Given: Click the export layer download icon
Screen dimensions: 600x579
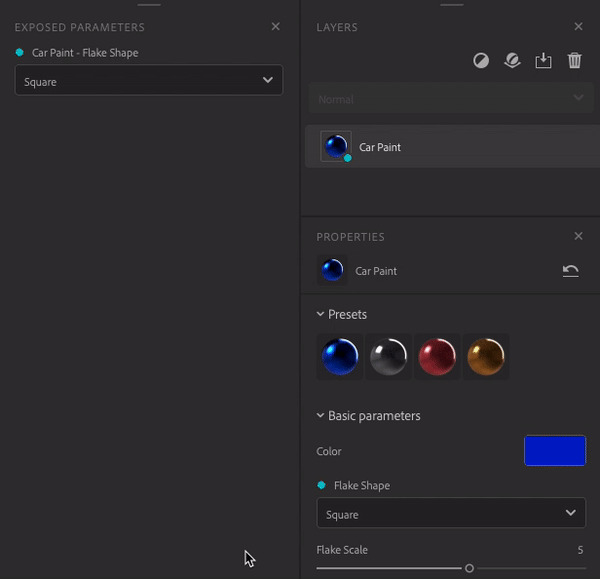Looking at the screenshot, I should point(543,60).
